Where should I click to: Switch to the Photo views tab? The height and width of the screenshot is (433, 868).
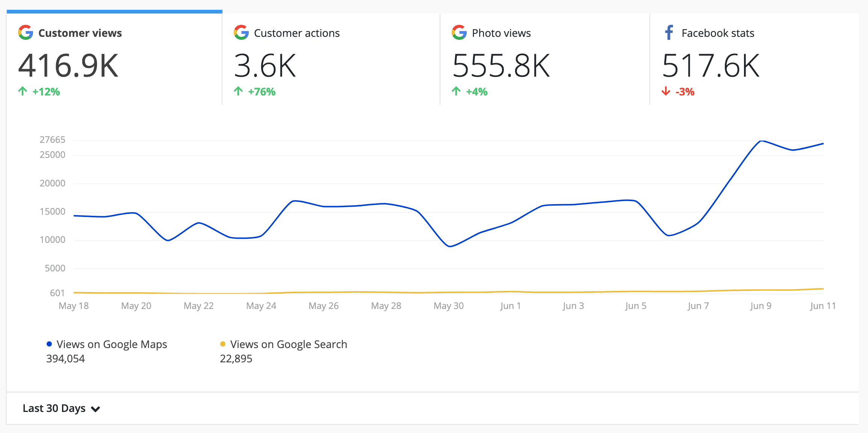[501, 33]
